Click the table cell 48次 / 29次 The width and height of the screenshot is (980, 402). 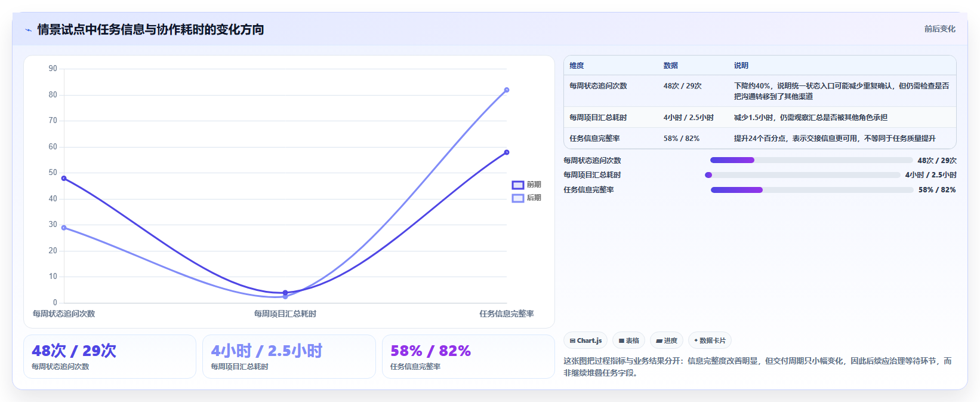(x=683, y=86)
